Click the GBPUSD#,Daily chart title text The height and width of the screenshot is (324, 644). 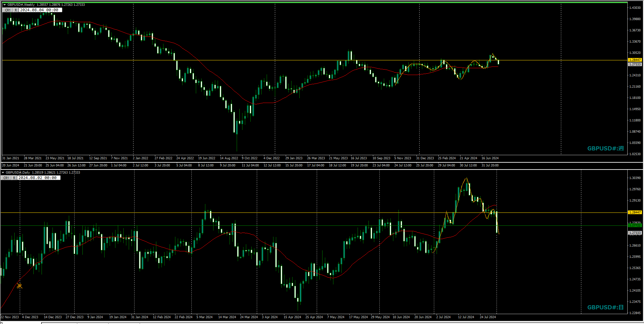pyautogui.click(x=18, y=173)
